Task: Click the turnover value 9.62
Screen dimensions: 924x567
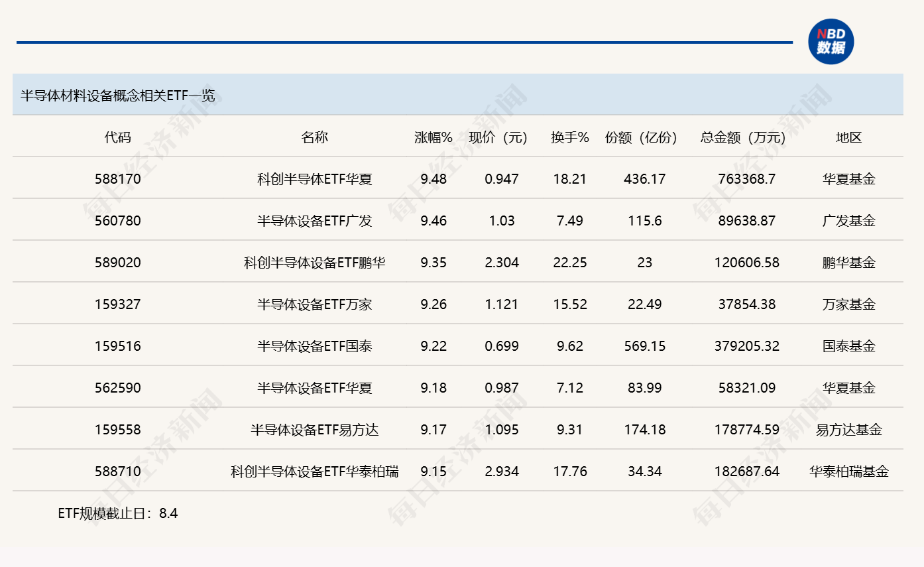Action: click(570, 346)
